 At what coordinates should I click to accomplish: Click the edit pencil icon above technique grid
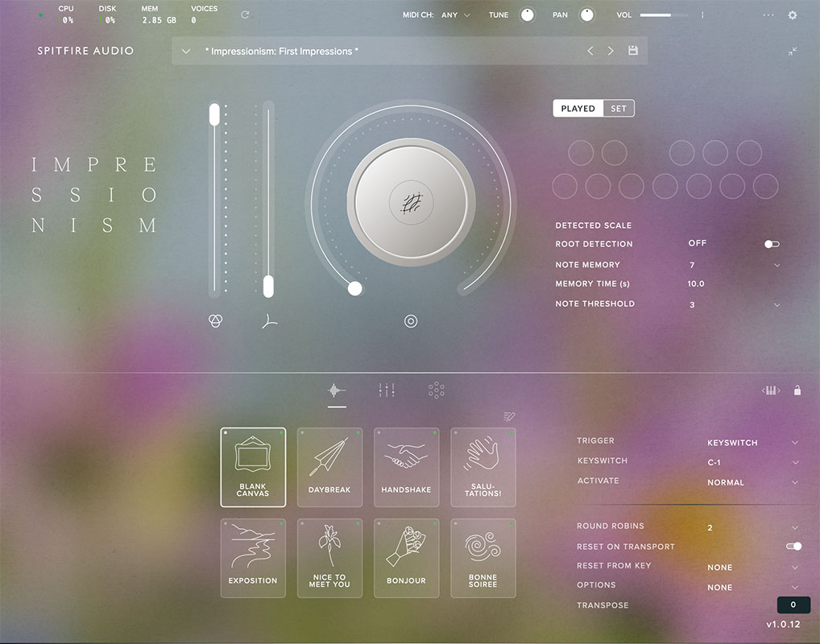coord(509,417)
